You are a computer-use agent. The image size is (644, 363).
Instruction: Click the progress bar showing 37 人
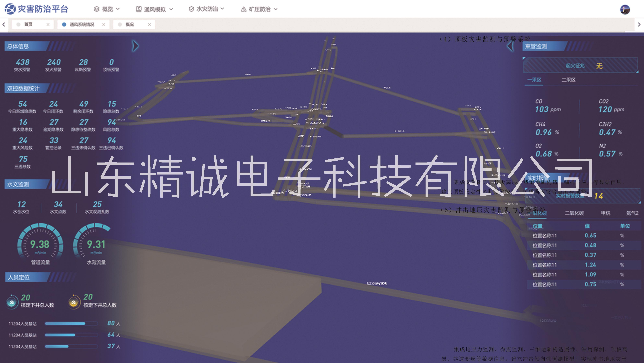pos(71,346)
